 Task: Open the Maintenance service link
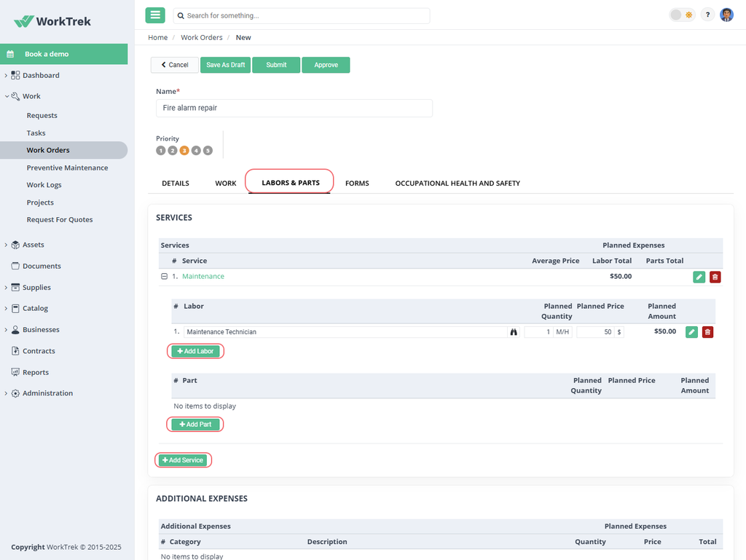point(203,276)
